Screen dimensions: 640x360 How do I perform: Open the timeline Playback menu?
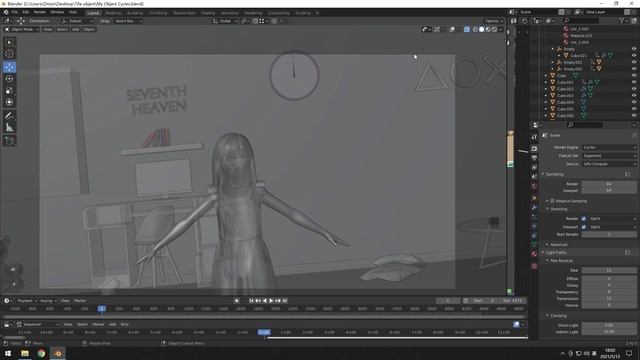tap(27, 301)
